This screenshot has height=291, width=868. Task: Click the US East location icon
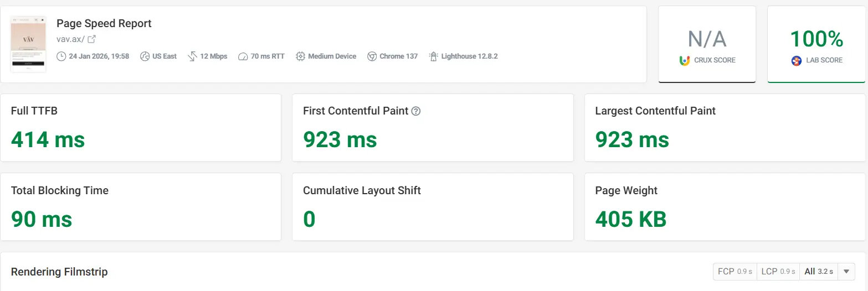tap(145, 56)
